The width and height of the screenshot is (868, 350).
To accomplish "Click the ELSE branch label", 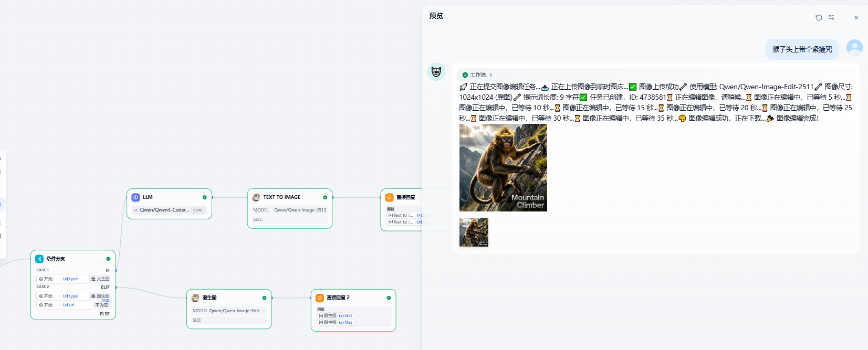I will 105,314.
